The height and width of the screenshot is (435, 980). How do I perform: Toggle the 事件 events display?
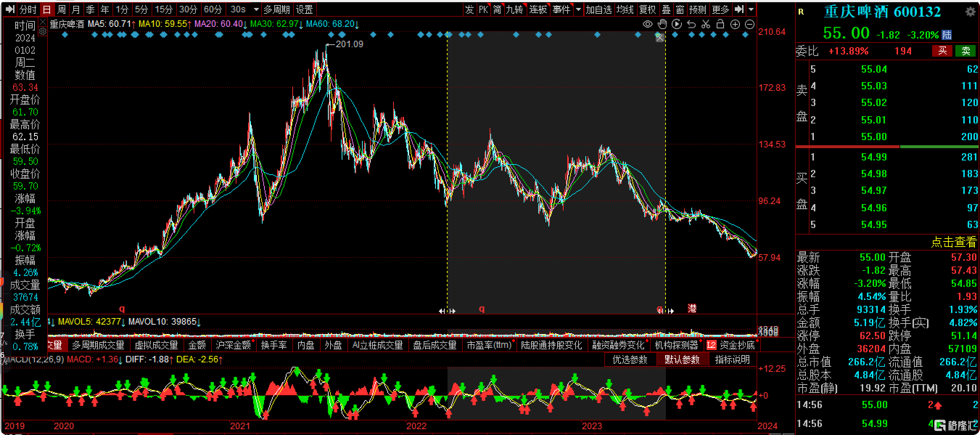click(561, 9)
